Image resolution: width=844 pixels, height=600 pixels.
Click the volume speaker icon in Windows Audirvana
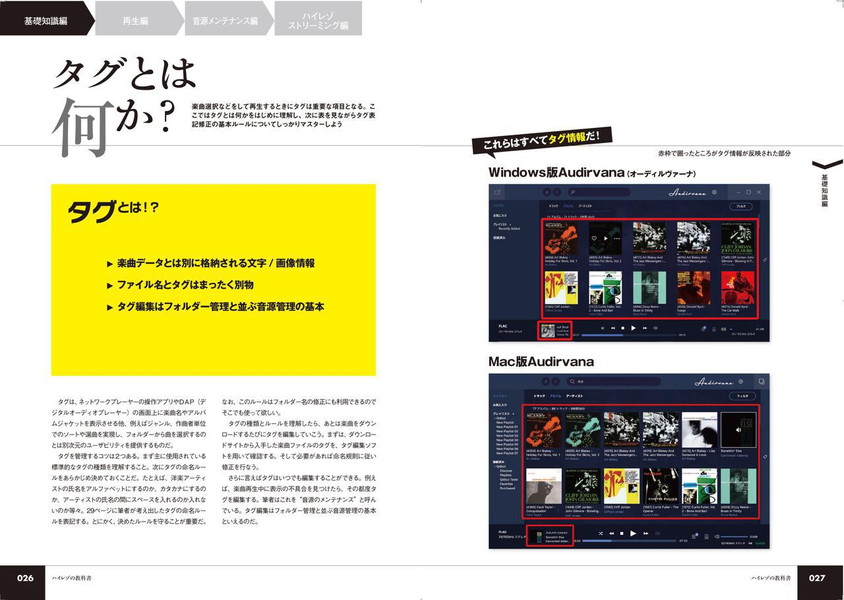coord(724,329)
